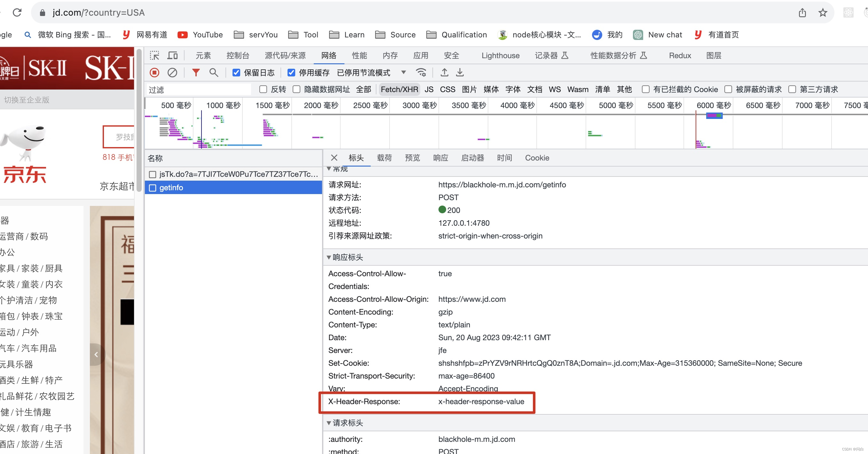Switch to the 控制台 DevTools tab
868x454 pixels.
[x=238, y=55]
